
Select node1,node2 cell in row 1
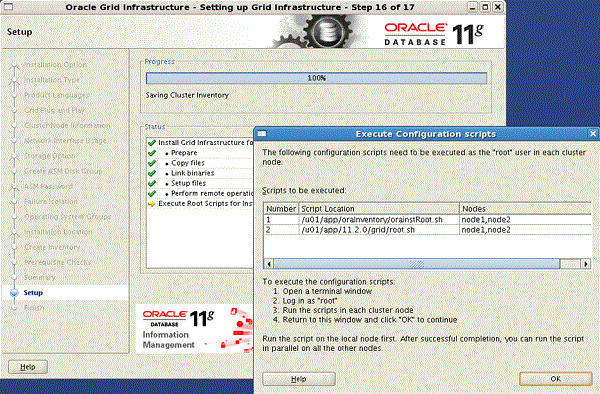pos(525,220)
